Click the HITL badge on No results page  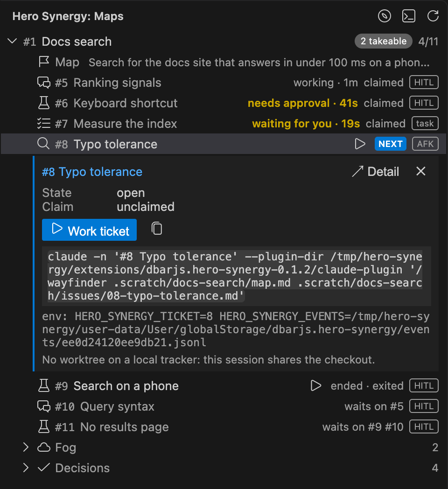point(424,426)
